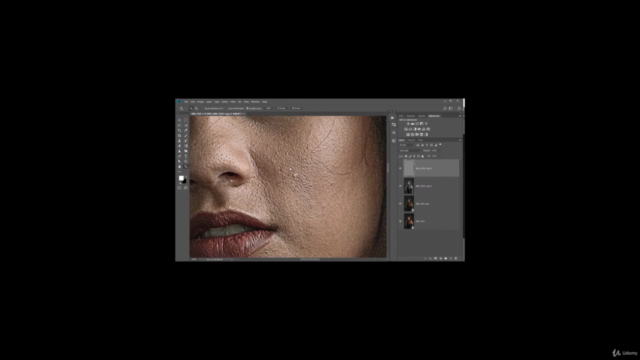Screen dimensions: 640x360
Task: Open the Adjustments panel flyout menu
Action: 460,116
